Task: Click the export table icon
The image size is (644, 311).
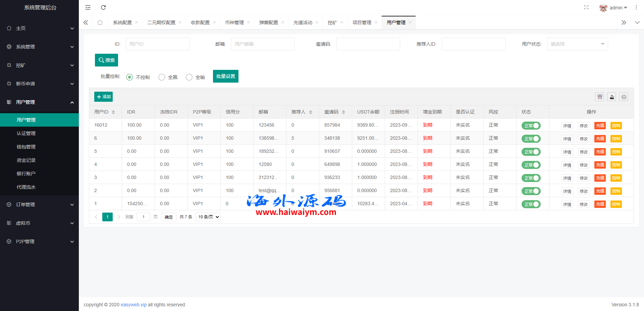Action: point(612,97)
